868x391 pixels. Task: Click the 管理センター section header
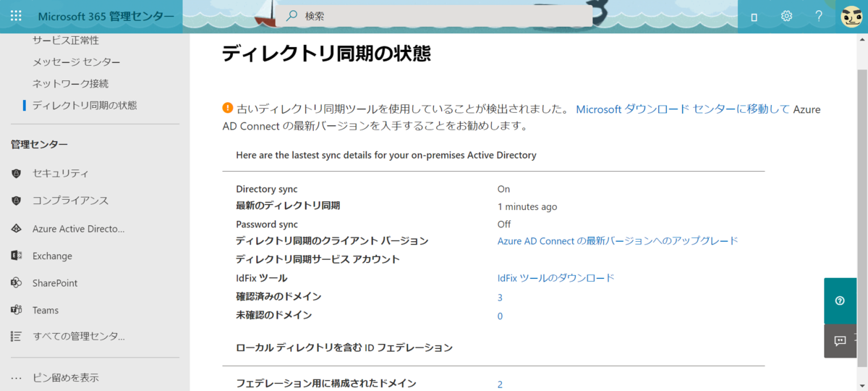39,144
